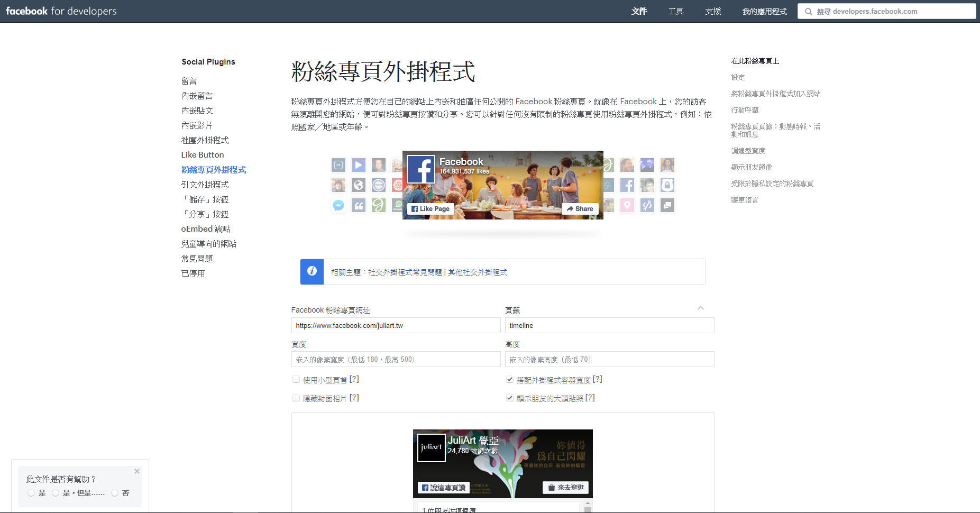This screenshot has width=980, height=513.
Task: Open the Like Button sidebar page
Action: [x=203, y=155]
